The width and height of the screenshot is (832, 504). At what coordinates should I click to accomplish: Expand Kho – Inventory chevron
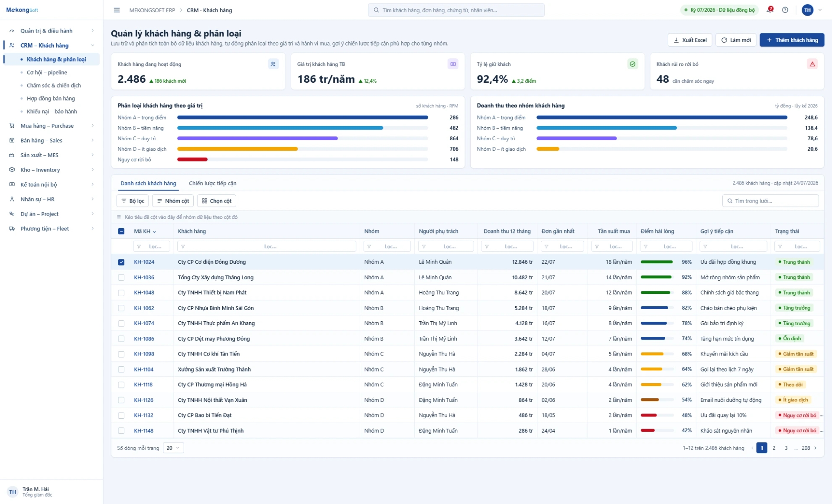(93, 170)
